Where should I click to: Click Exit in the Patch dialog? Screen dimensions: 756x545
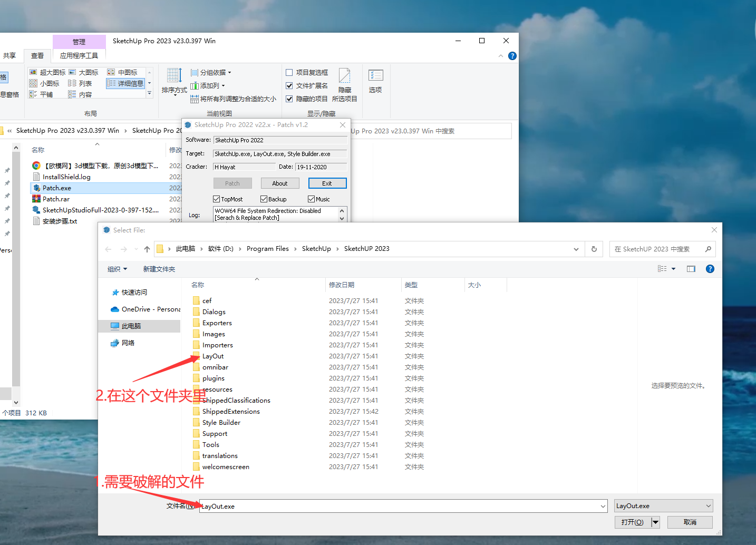point(327,183)
